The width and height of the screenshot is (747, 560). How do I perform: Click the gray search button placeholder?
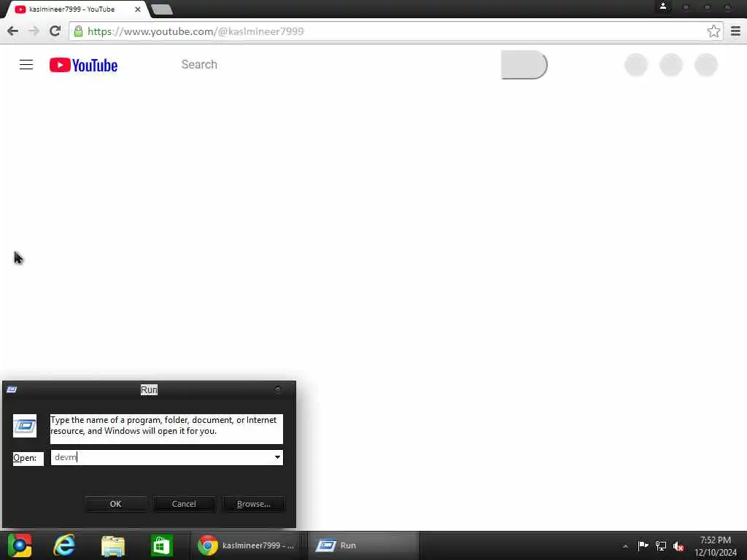524,65
